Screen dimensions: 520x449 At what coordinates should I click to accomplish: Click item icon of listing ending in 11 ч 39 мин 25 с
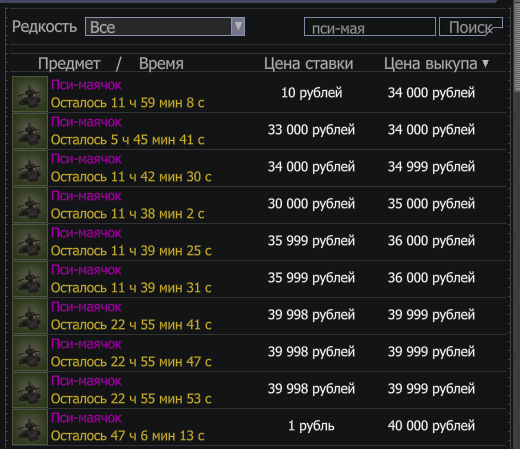point(30,242)
